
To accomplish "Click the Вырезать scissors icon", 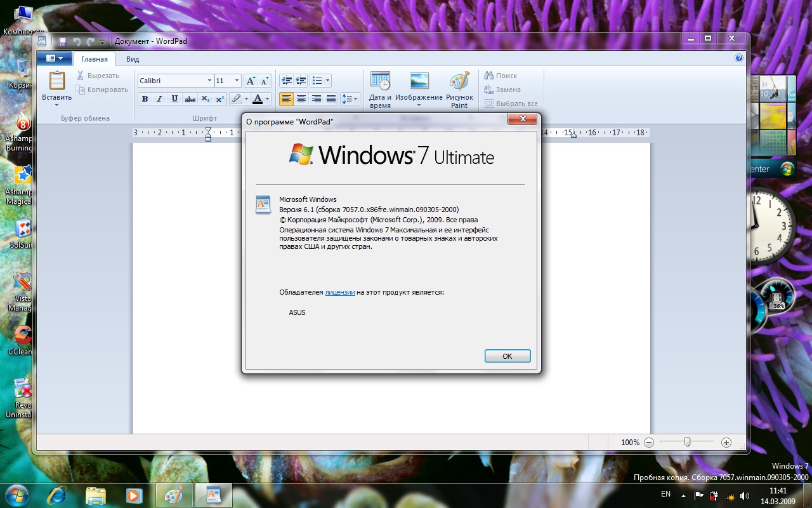I will pos(80,76).
